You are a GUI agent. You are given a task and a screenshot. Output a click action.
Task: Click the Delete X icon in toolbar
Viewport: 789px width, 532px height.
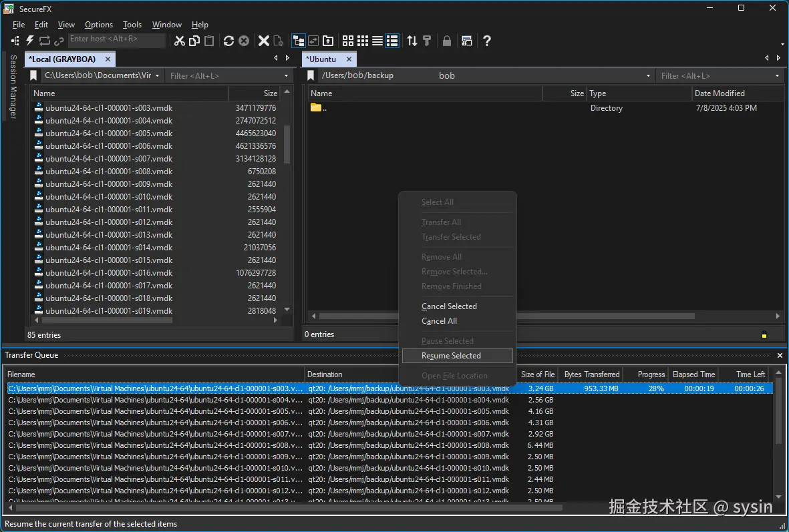click(x=264, y=41)
